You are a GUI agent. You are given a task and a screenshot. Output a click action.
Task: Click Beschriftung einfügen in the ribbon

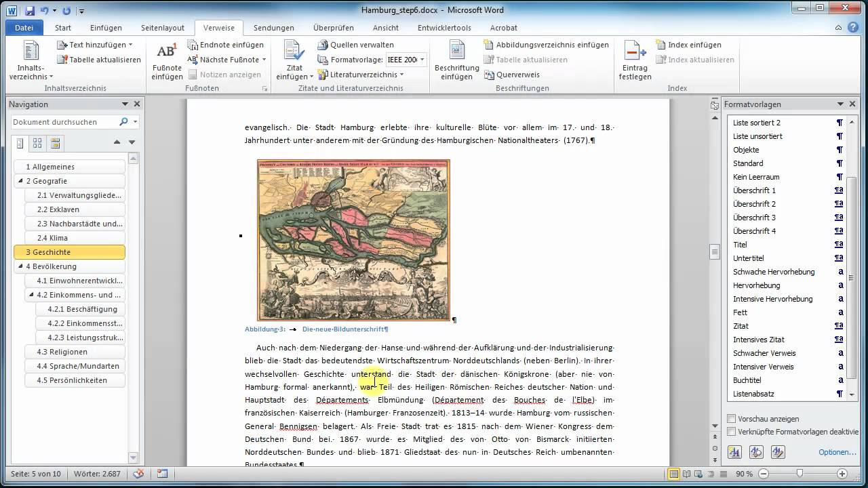pos(455,60)
